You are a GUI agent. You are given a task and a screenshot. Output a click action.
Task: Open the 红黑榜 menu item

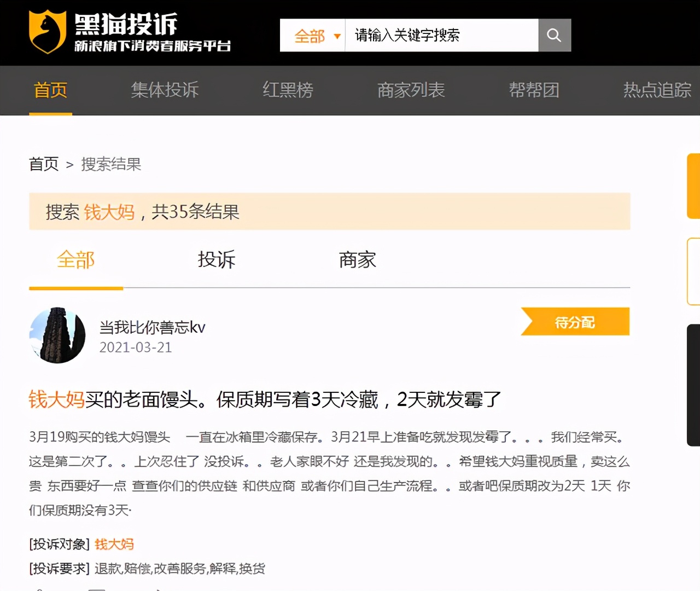(x=288, y=90)
